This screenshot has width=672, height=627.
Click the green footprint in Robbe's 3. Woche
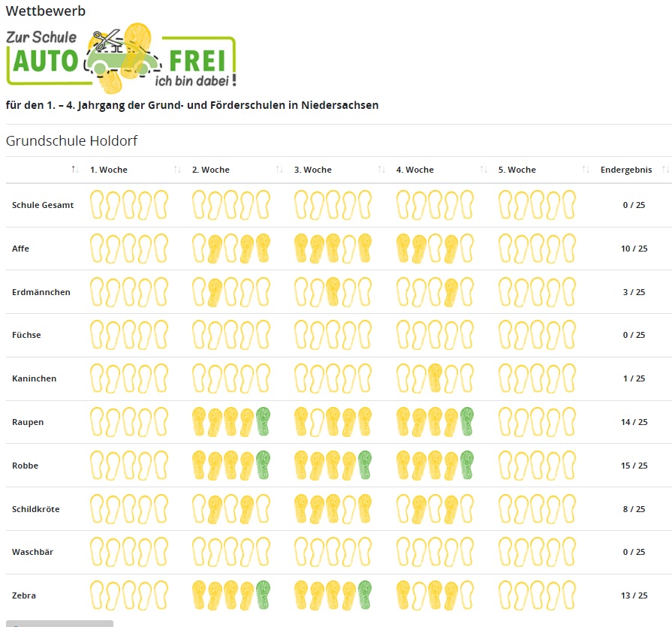364,465
